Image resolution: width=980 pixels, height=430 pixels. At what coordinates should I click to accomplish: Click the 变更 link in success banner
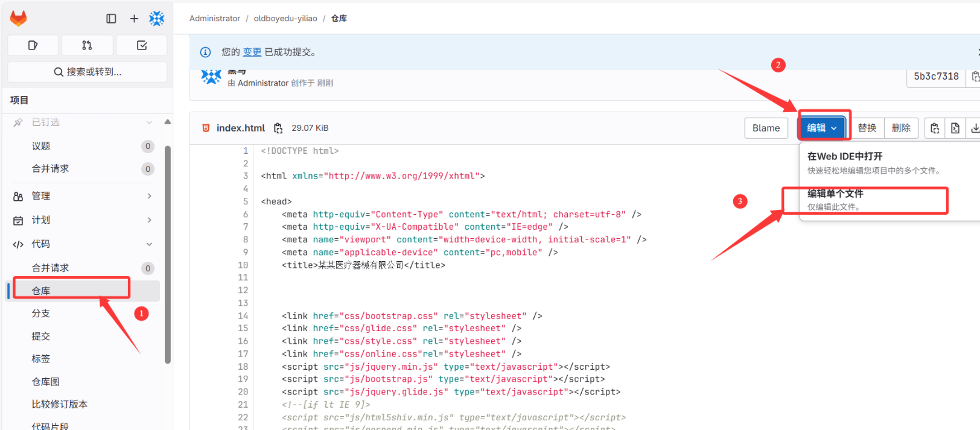[x=252, y=52]
